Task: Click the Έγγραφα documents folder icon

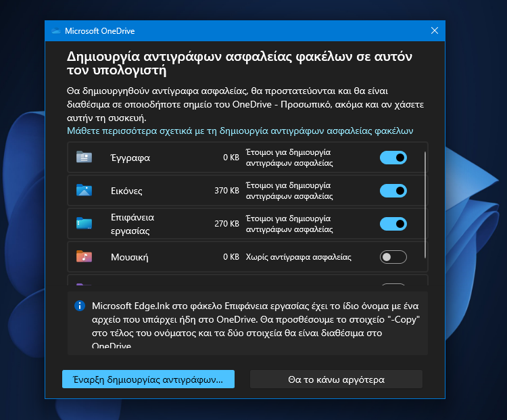Action: (x=84, y=158)
